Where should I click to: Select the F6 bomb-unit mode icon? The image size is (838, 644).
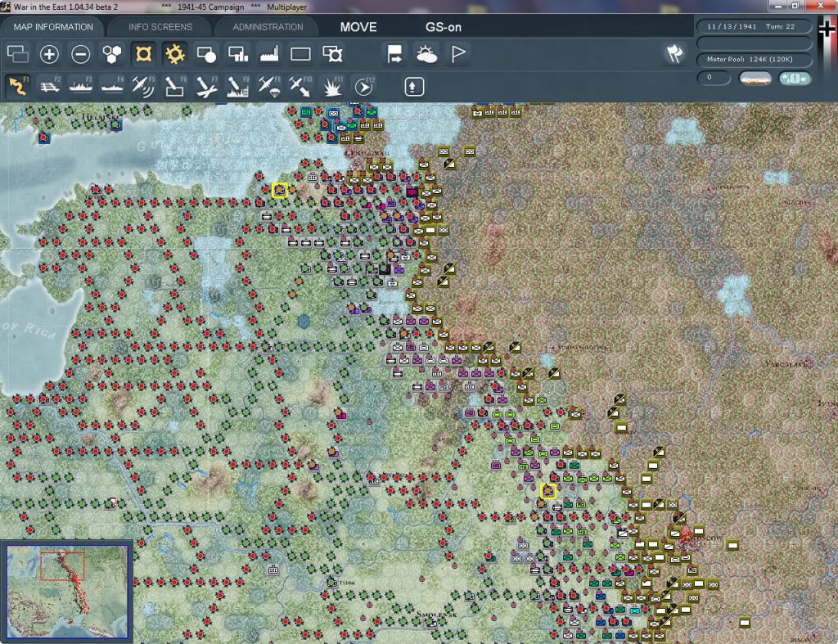pyautogui.click(x=175, y=87)
